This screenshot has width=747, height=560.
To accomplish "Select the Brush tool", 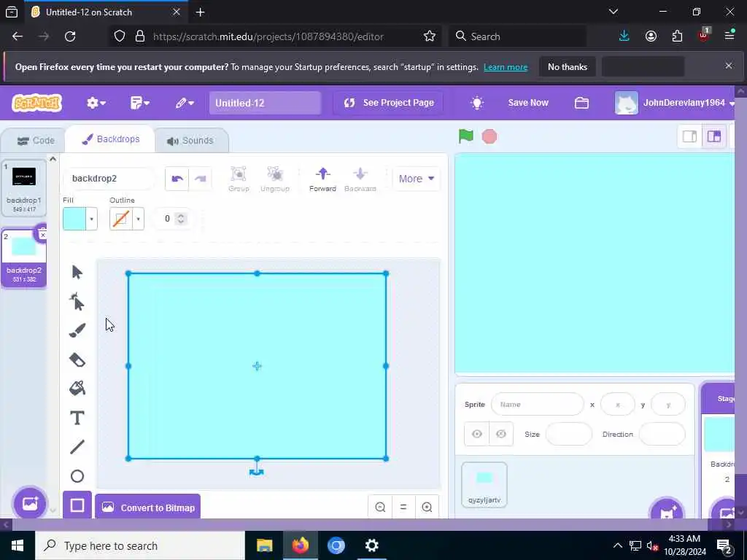I will (77, 330).
